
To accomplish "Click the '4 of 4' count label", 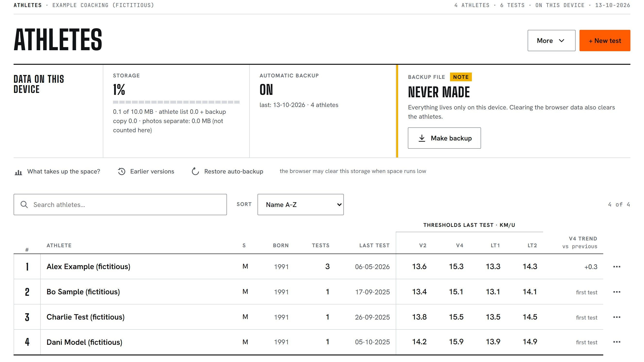I will pos(619,204).
